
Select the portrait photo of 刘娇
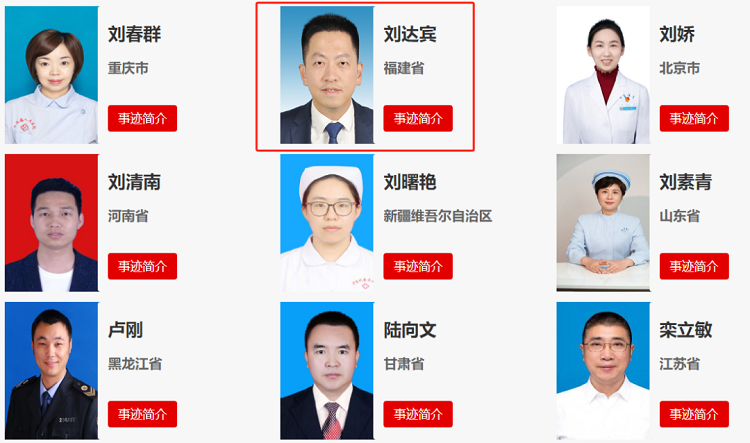603,75
